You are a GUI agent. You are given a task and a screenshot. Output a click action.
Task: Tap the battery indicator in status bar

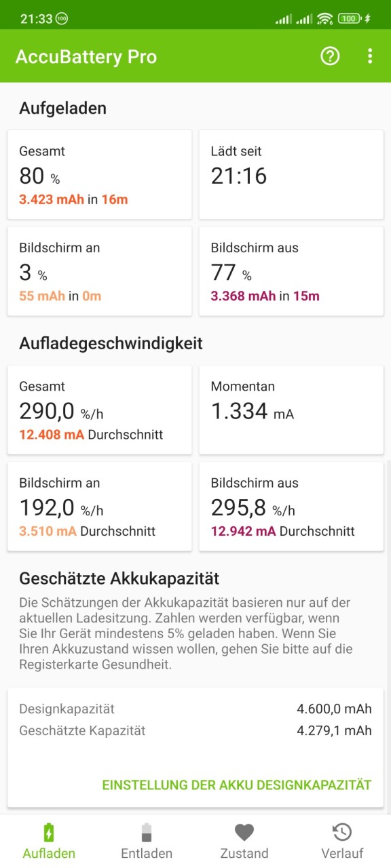[x=350, y=18]
